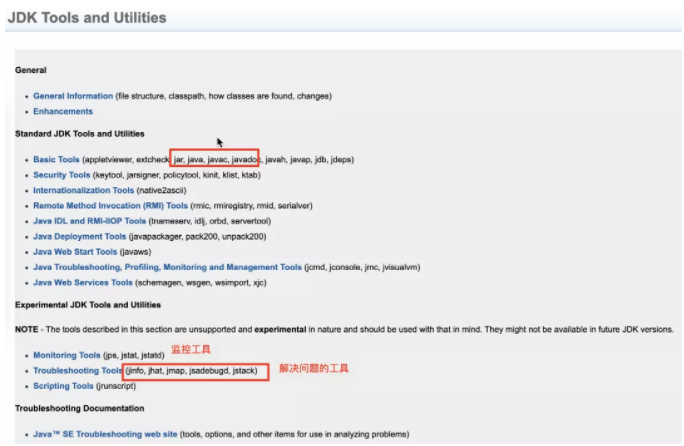
Task: Open the Monitoring Tools link
Action: (67, 355)
